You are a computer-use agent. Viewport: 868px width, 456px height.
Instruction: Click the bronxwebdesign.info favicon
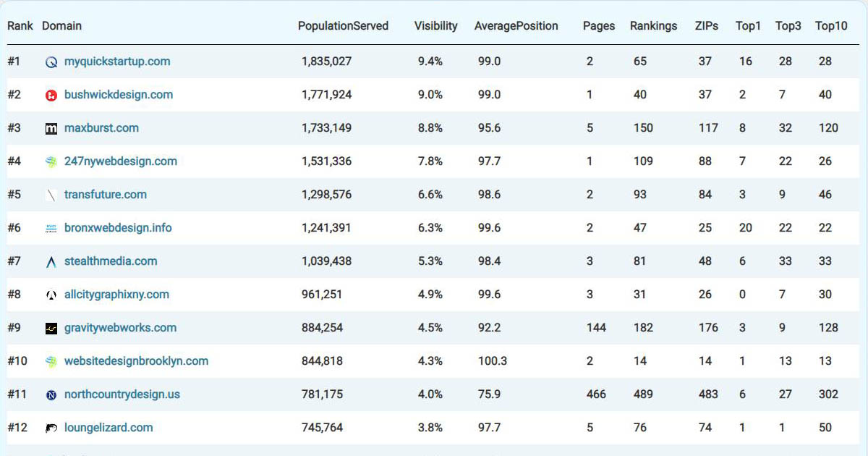51,228
